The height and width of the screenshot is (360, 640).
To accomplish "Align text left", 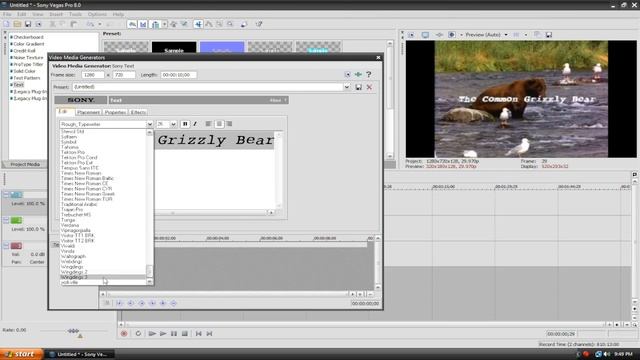I will tap(209, 124).
